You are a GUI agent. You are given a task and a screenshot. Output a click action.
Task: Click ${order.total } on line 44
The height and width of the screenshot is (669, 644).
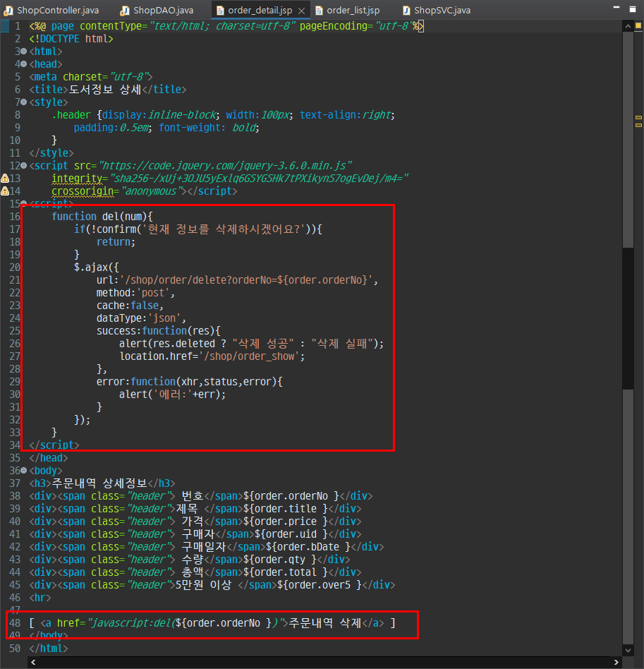[x=286, y=572]
